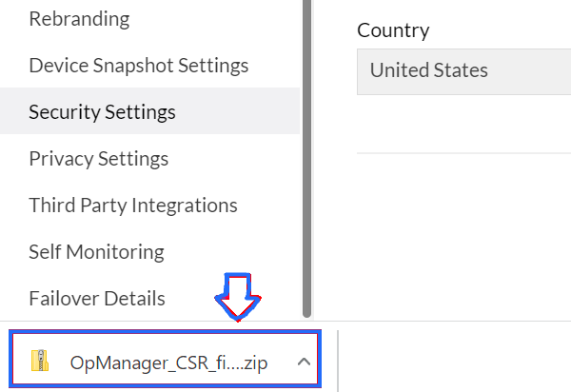This screenshot has height=392, width=571.
Task: Open Privacy Settings page
Action: click(98, 158)
